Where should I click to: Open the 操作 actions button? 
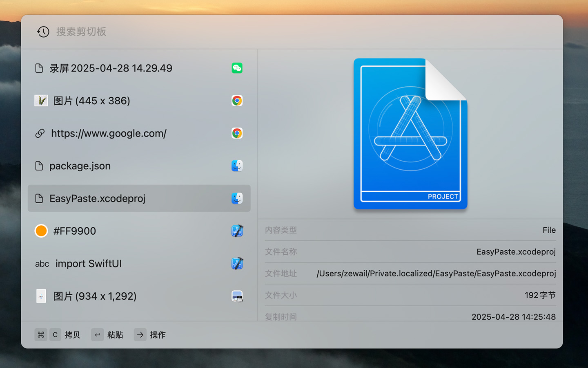click(x=158, y=335)
